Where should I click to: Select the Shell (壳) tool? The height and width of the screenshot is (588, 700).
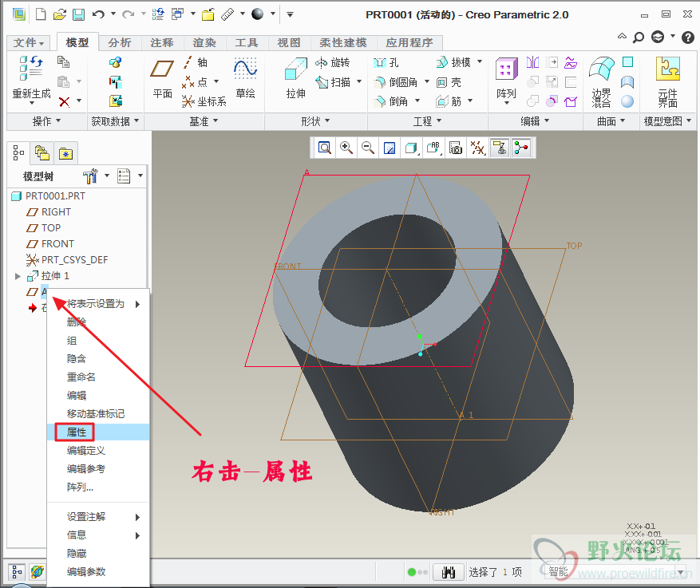[x=449, y=82]
